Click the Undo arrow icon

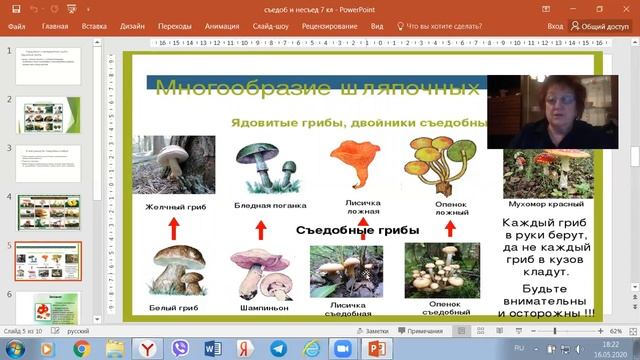34,9
